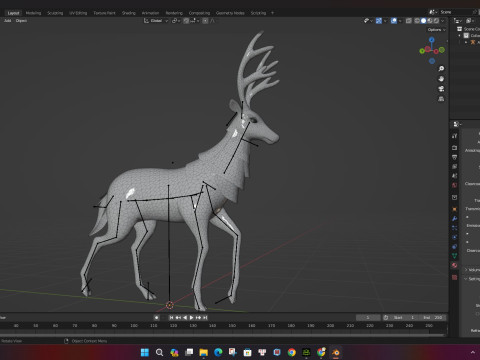Open File Explorer from the taskbar
This screenshot has height=360, width=480.
(203, 352)
